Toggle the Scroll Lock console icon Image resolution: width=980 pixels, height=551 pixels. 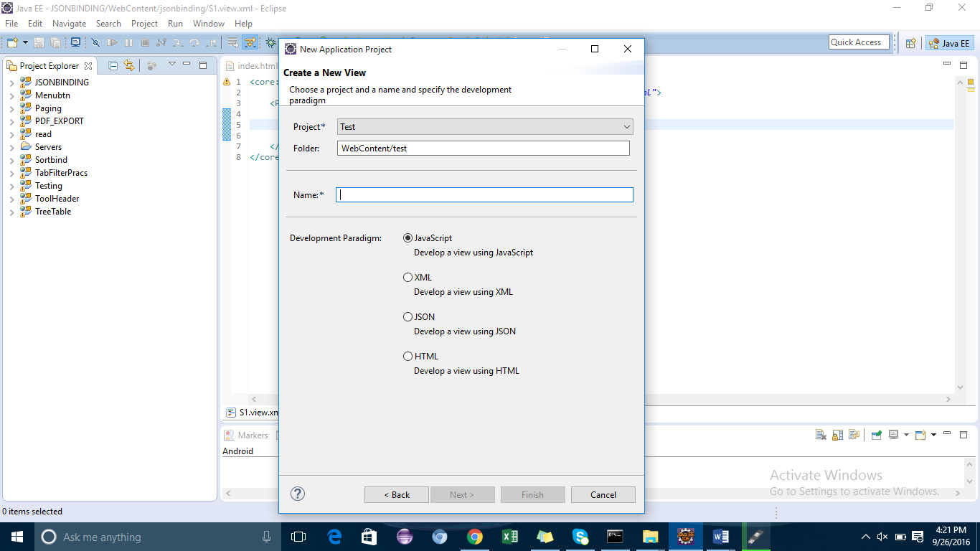click(837, 435)
